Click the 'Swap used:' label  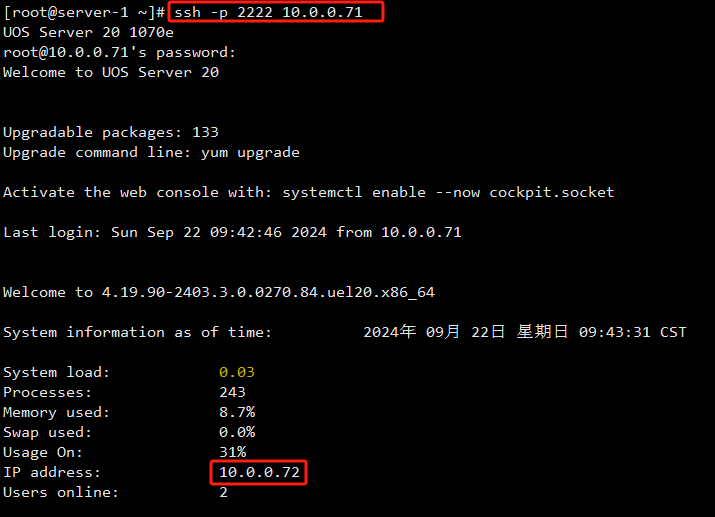[47, 433]
